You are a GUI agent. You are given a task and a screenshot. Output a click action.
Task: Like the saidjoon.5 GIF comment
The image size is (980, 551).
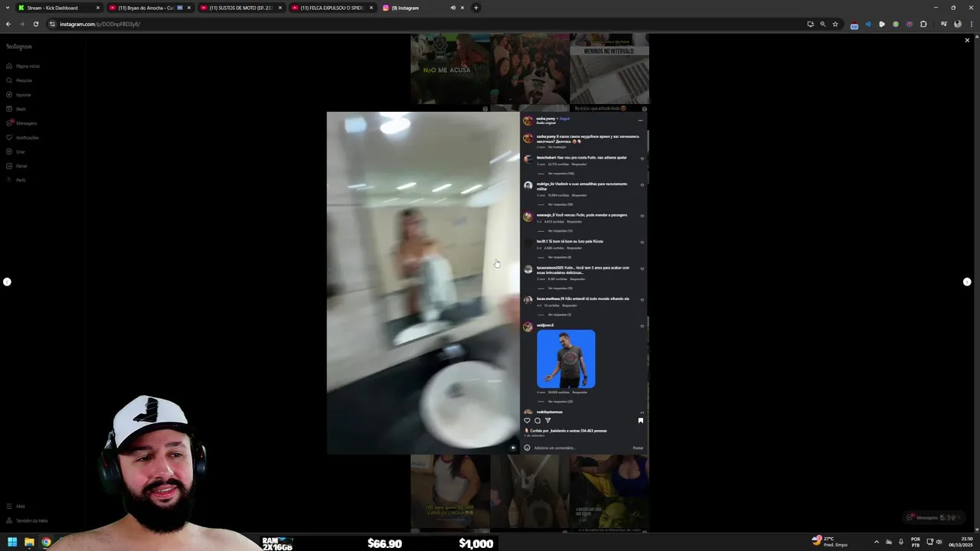coord(642,326)
